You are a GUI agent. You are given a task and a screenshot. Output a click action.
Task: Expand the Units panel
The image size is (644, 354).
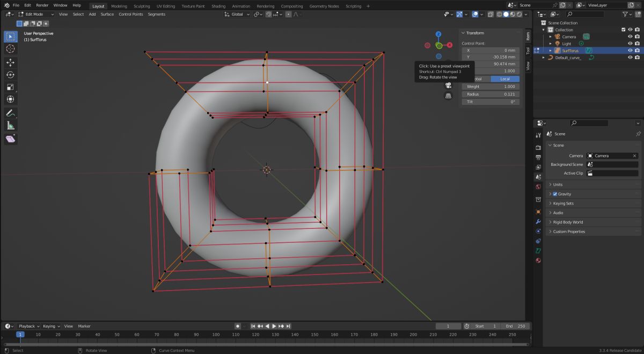tap(558, 185)
